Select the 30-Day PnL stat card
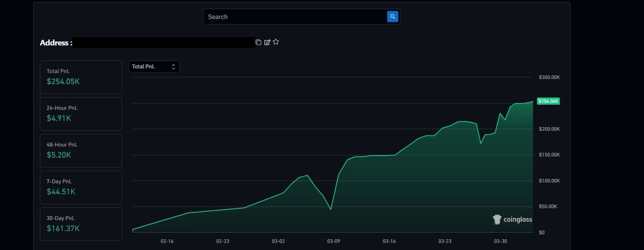The image size is (644, 250). tap(81, 224)
